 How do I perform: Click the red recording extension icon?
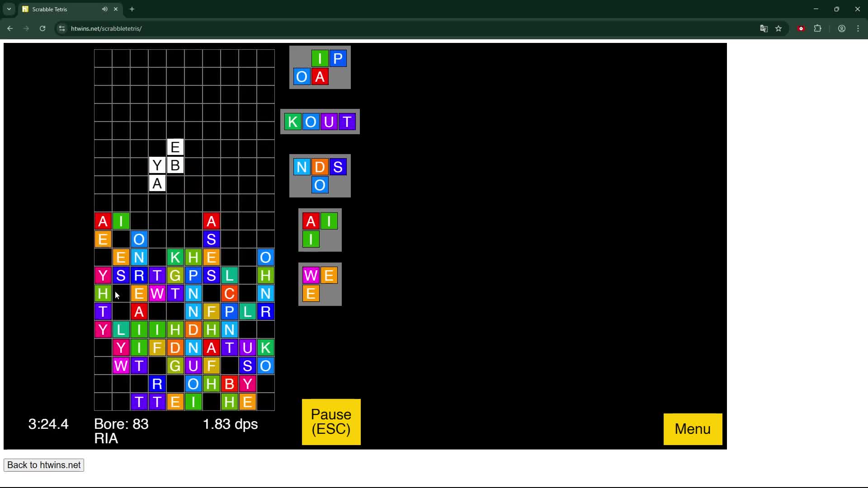[x=801, y=28]
